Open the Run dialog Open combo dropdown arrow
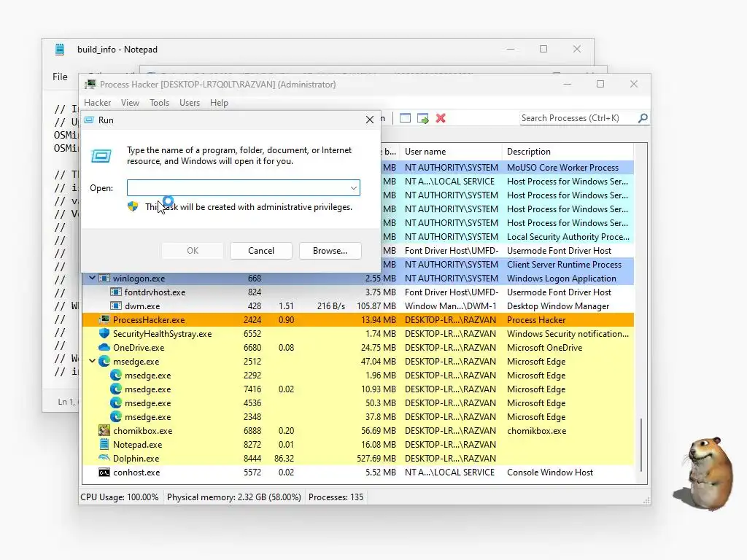The image size is (747, 560). tap(354, 187)
